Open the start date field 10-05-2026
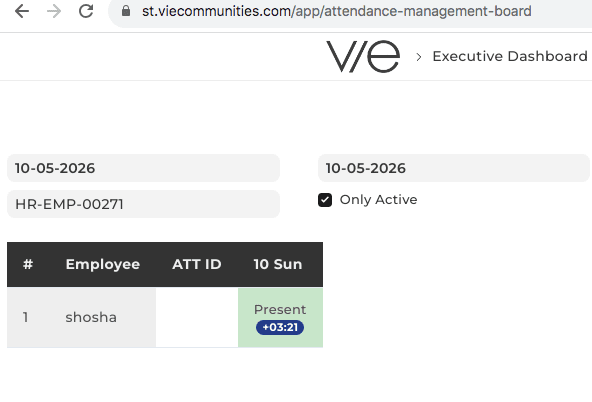This screenshot has width=592, height=402. pos(143,168)
